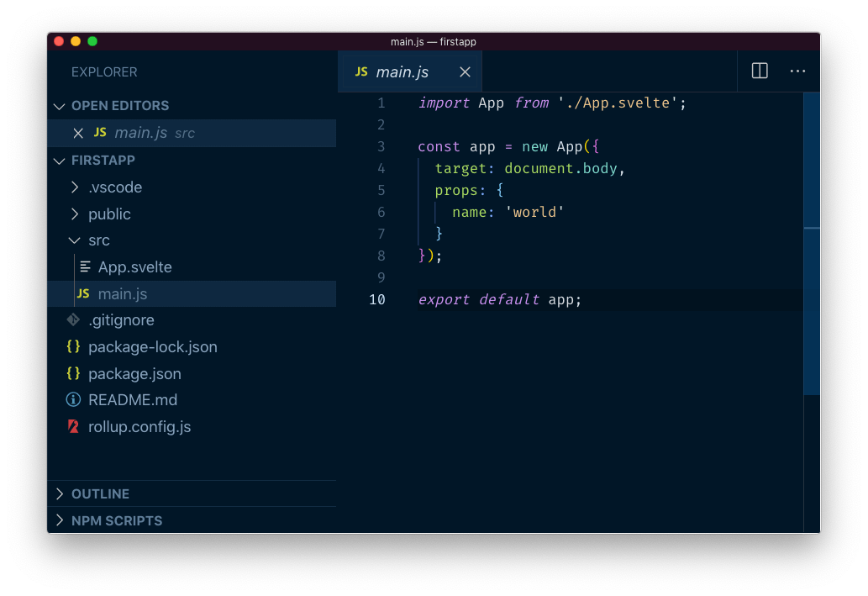The image size is (868, 596).
Task: Expand the .vscode folder
Action: point(75,187)
